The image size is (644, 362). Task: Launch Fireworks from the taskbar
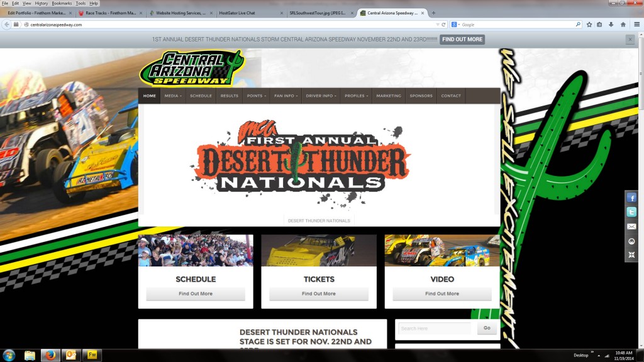(x=92, y=355)
